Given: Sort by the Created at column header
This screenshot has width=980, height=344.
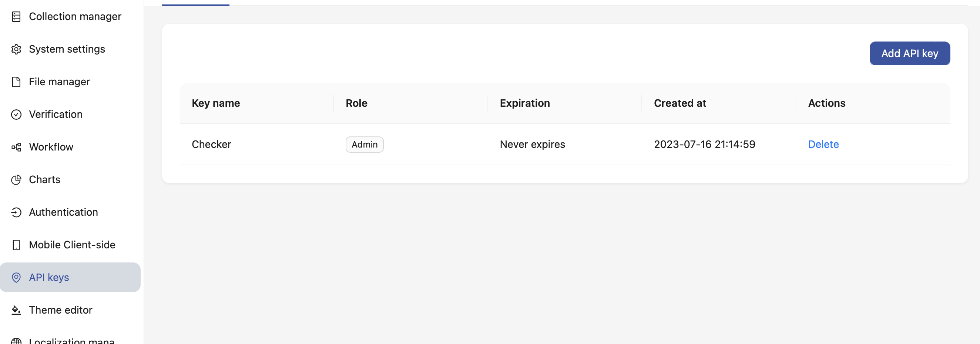Looking at the screenshot, I should coord(679,103).
